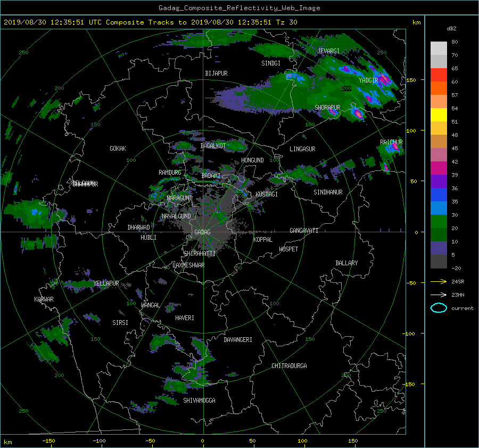Screen dimensions: 479x448
Task: Click the -150 tick on bottom axis
Action: tap(48, 441)
